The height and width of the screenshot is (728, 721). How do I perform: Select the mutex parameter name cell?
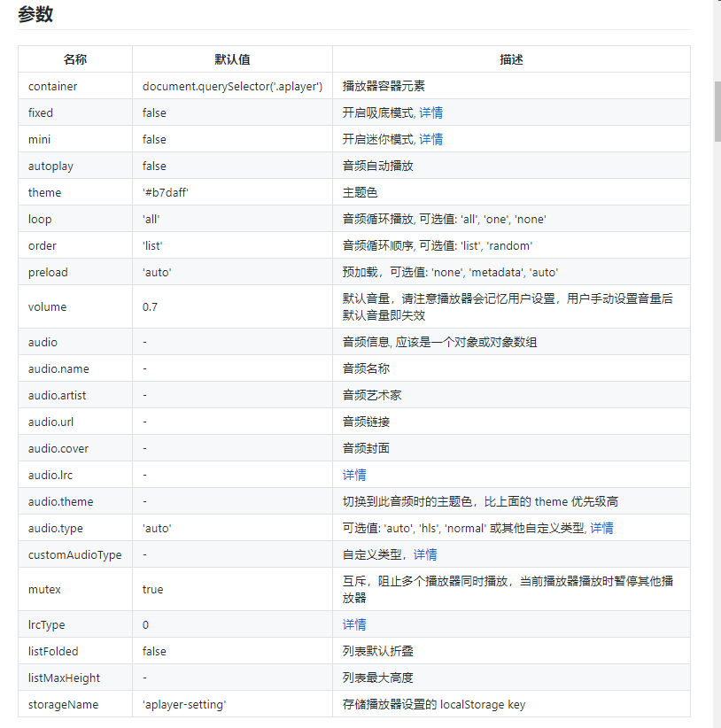pos(75,589)
